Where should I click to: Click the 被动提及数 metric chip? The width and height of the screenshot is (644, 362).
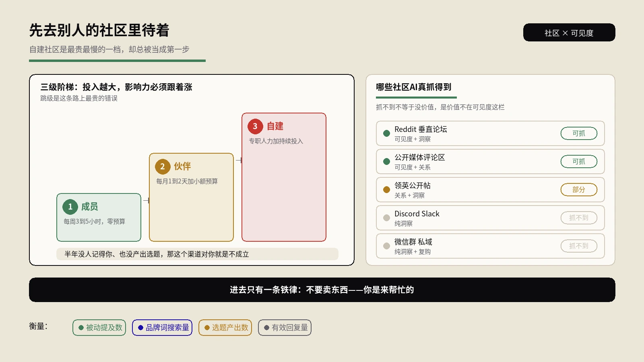pos(99,328)
